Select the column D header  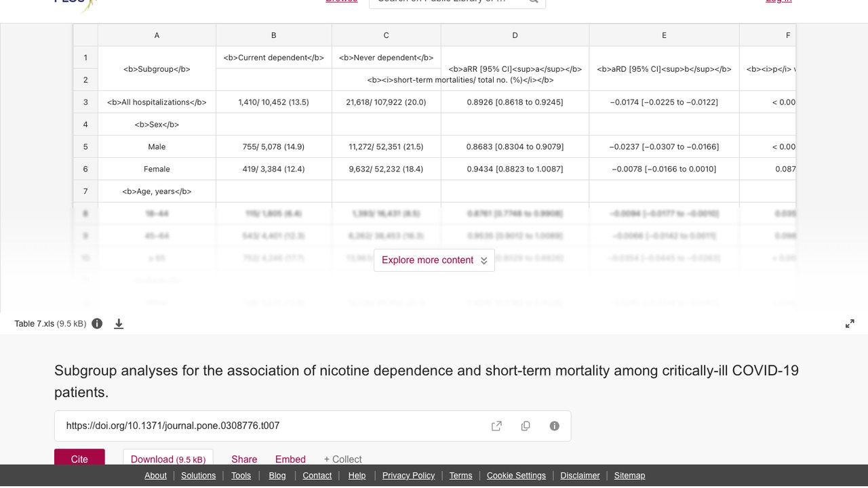click(x=515, y=35)
